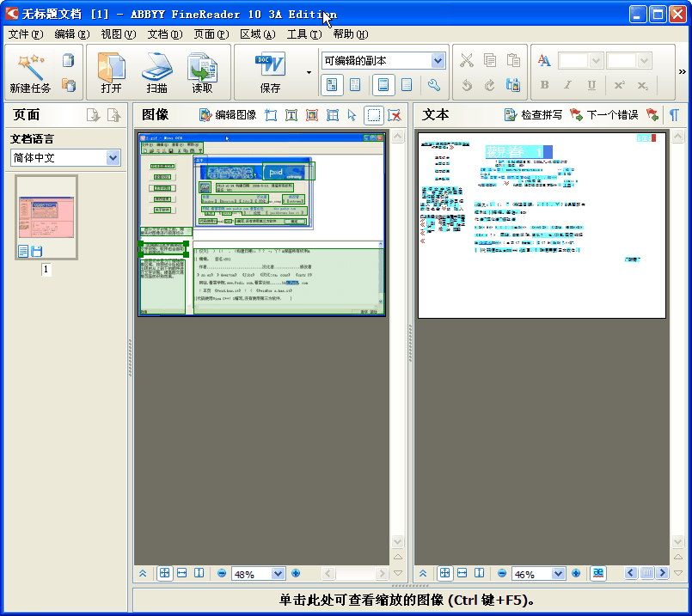
Task: Apply bold formatting to the text
Action: coord(545,85)
